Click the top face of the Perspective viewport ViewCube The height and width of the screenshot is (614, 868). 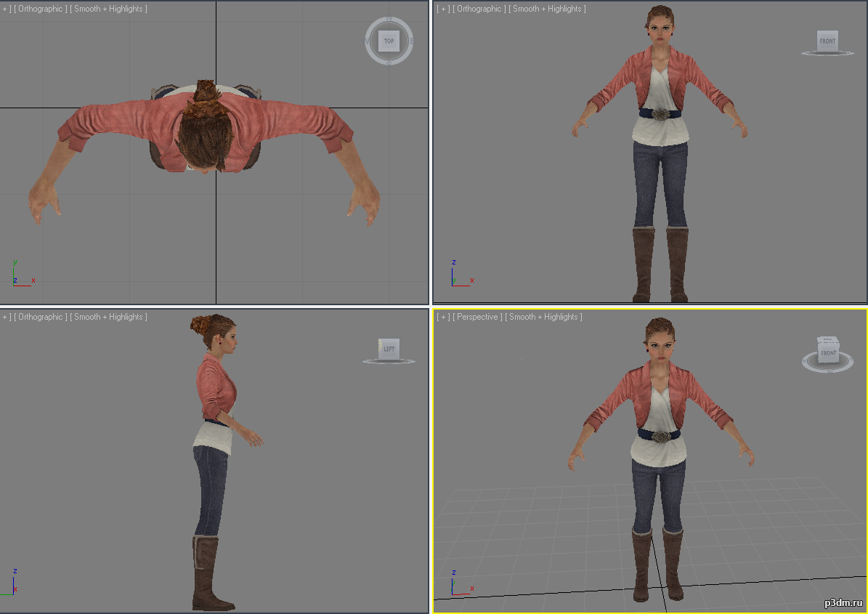click(x=828, y=341)
